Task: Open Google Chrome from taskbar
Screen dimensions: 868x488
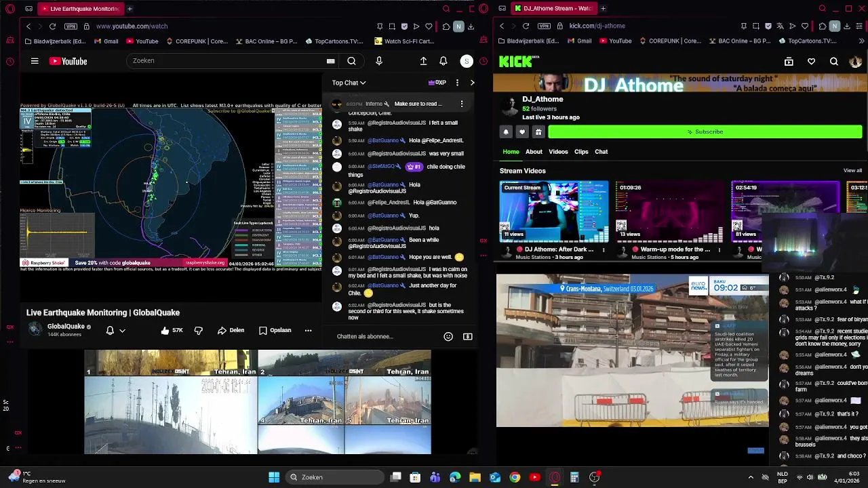Action: coord(515,477)
